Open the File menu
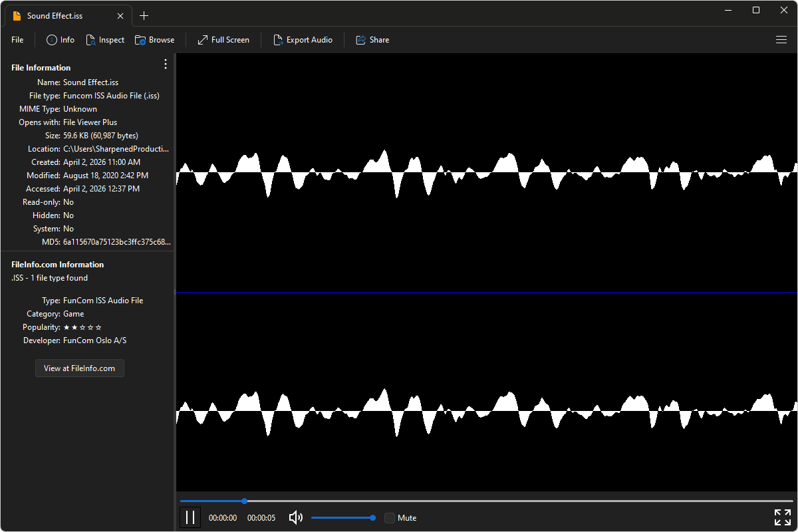The height and width of the screenshot is (532, 798). pos(17,39)
